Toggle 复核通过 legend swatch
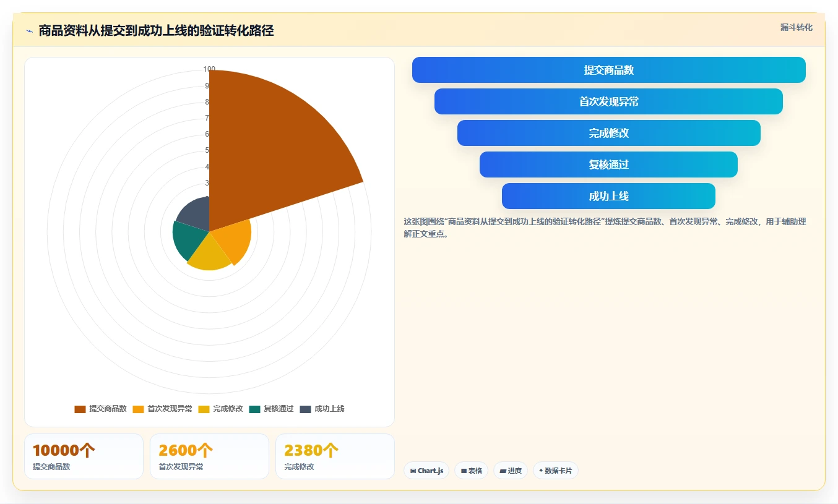Image resolution: width=838 pixels, height=504 pixels. 254,409
